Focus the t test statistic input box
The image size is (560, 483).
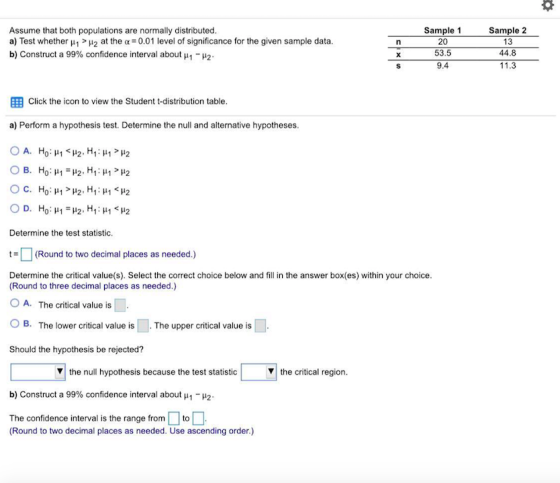click(x=26, y=254)
